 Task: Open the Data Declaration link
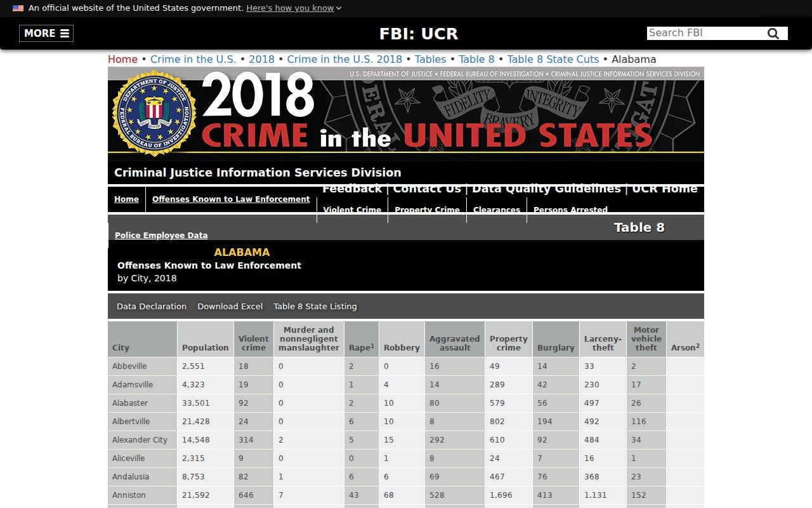coord(152,306)
